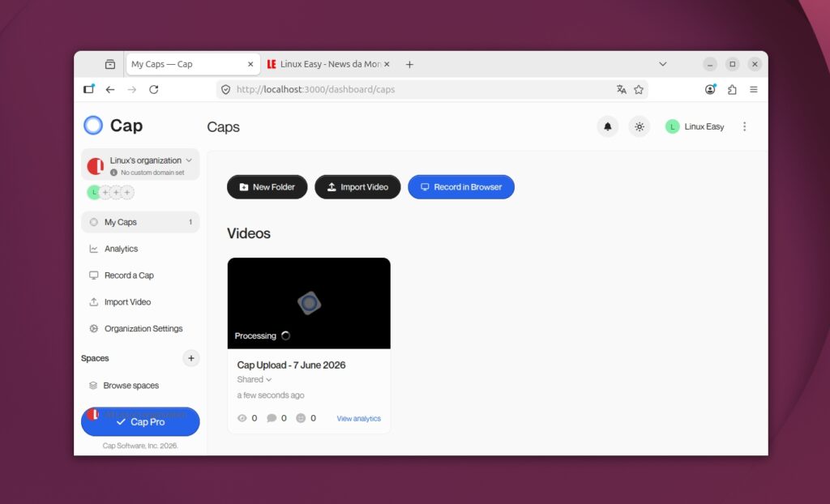Open the three-dot menu beside Linux Easy
The image size is (830, 504).
[744, 126]
